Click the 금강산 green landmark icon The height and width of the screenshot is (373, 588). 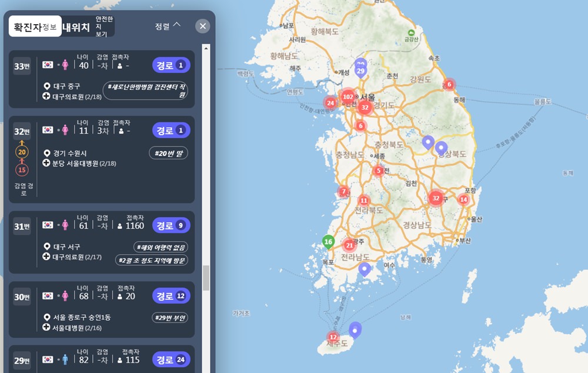(412, 33)
